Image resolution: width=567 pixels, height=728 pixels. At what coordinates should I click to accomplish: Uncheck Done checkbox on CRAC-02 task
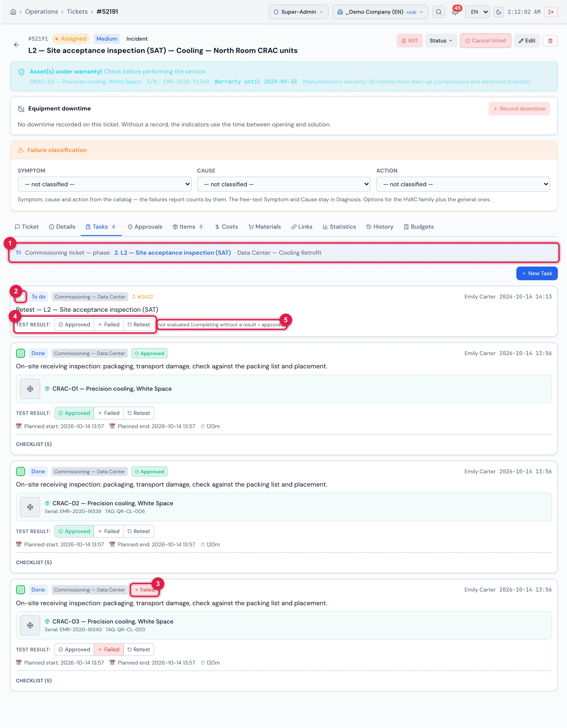pyautogui.click(x=21, y=471)
